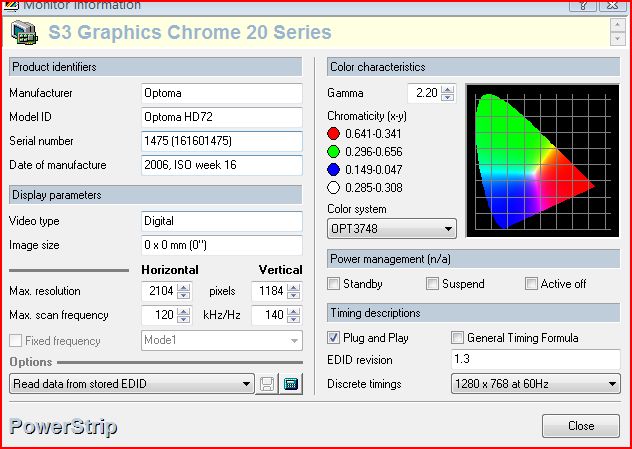632x449 pixels.
Task: Click the Display parameters section header
Action: [155, 195]
